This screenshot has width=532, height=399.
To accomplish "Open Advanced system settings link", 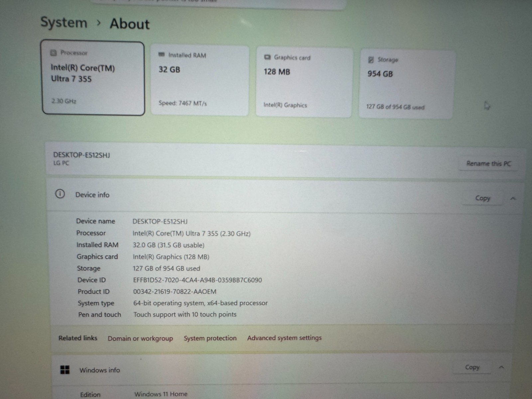I will pos(284,338).
